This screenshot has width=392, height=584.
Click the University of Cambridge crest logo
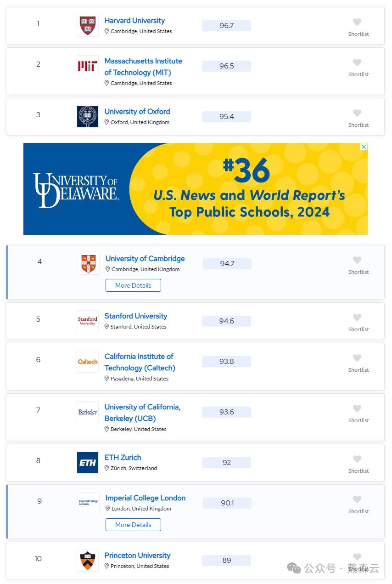(x=88, y=264)
